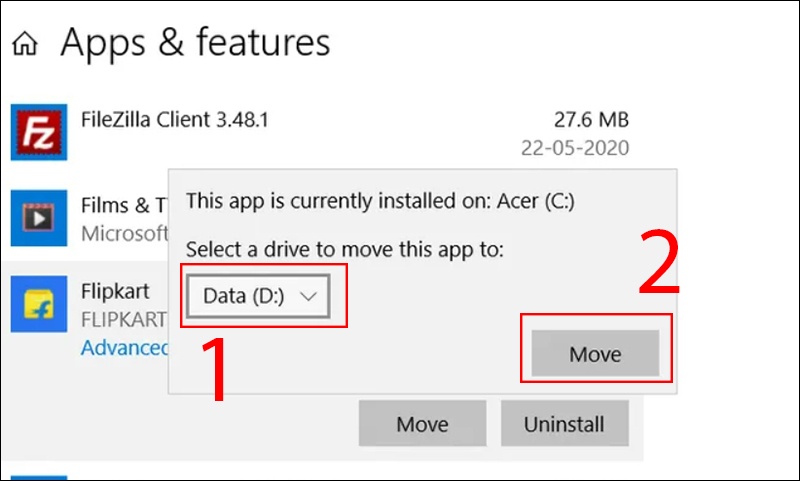800x481 pixels.
Task: Click the Move button next to Uninstall
Action: pos(422,424)
